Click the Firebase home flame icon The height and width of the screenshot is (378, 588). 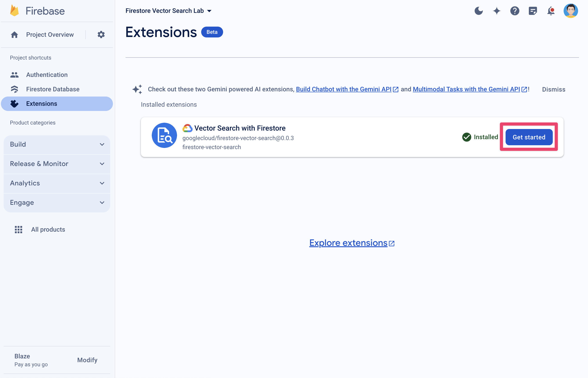13,11
